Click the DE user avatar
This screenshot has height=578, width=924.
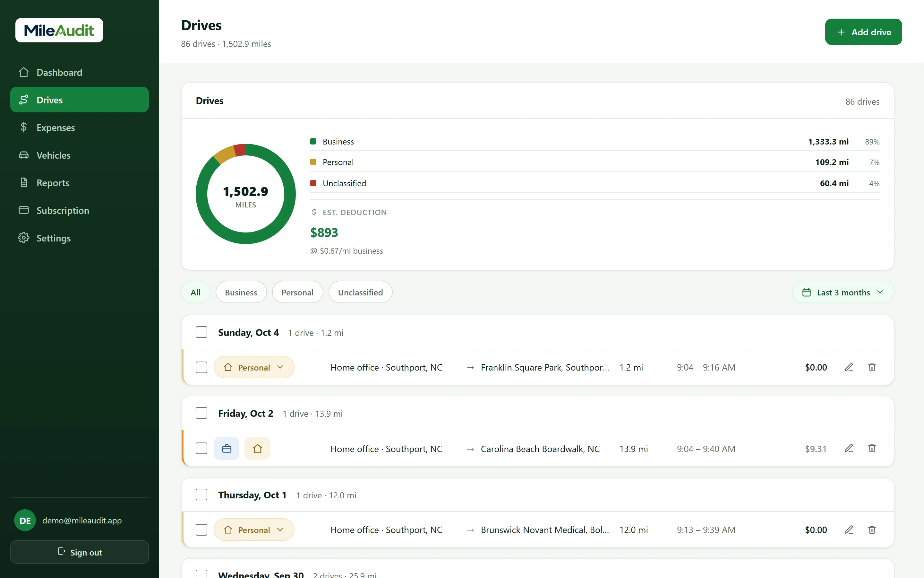(25, 520)
